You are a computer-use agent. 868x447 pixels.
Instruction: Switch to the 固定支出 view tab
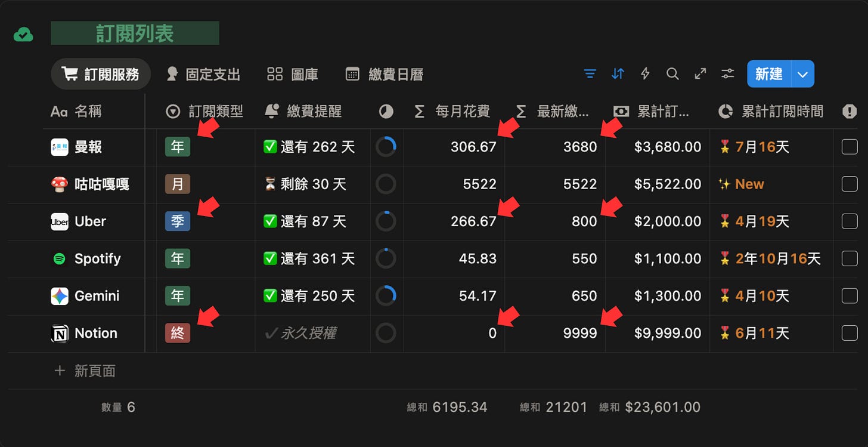click(x=203, y=74)
